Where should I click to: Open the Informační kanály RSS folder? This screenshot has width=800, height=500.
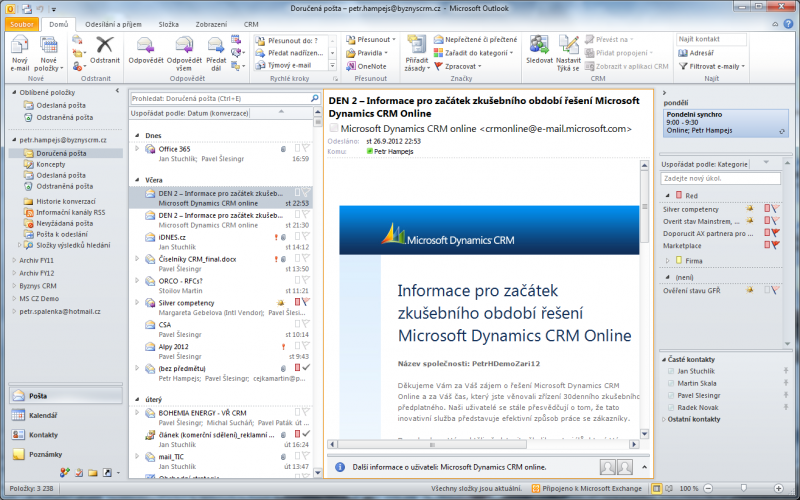70,212
